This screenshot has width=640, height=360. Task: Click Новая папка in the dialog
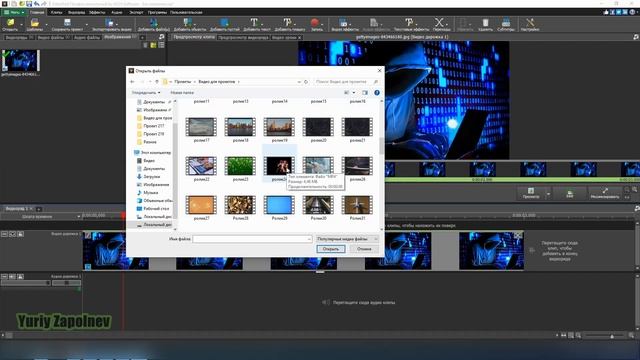coord(182,93)
